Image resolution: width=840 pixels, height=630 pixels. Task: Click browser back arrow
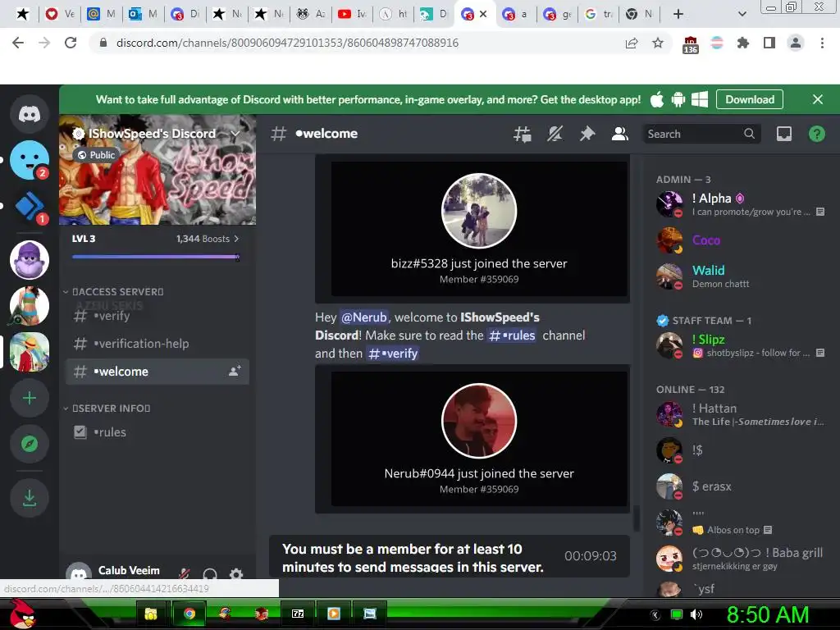(x=18, y=43)
